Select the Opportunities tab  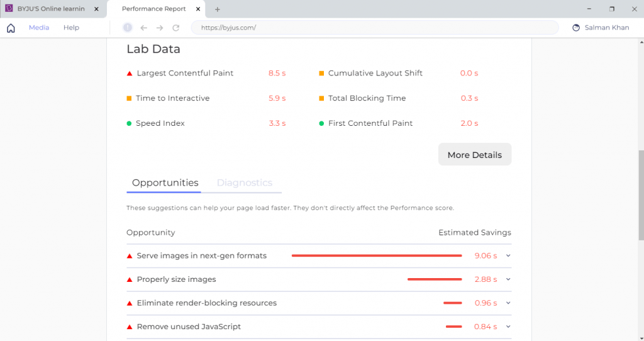(x=165, y=183)
